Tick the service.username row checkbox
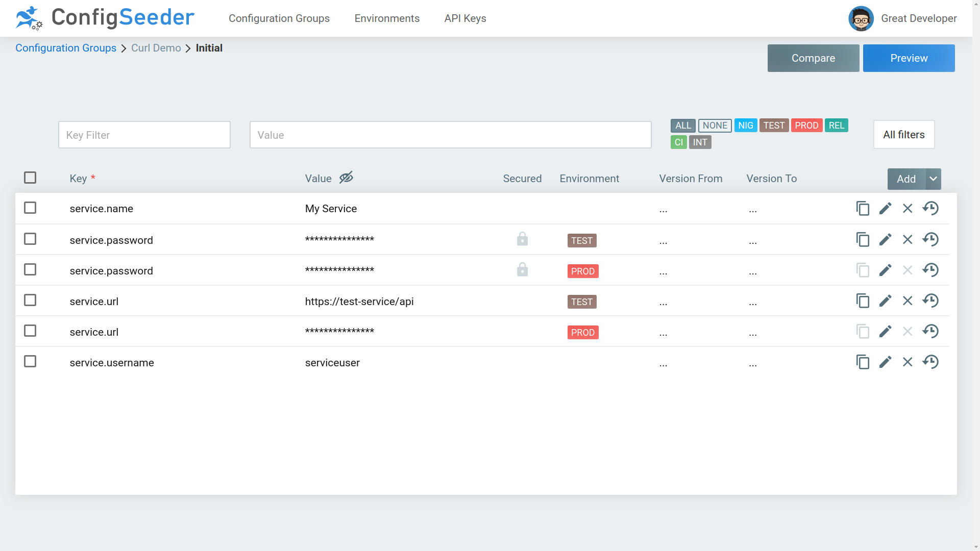The width and height of the screenshot is (980, 551). click(30, 362)
